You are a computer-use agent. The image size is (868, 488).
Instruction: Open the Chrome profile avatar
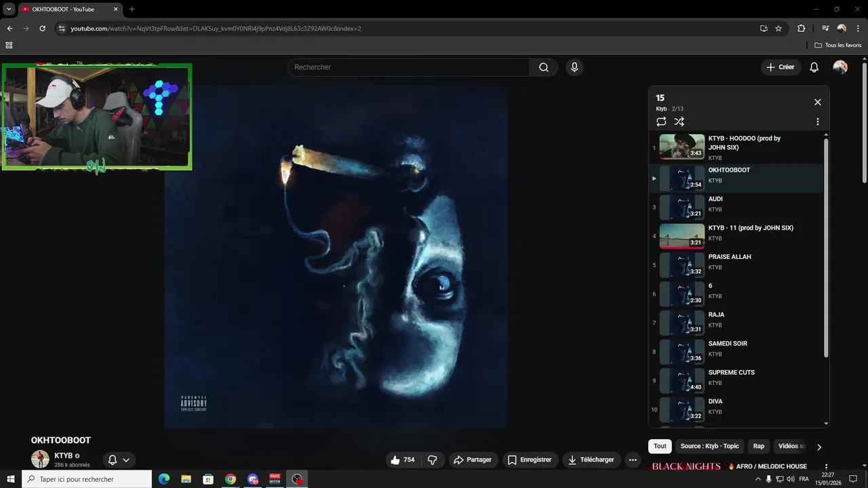pos(842,28)
